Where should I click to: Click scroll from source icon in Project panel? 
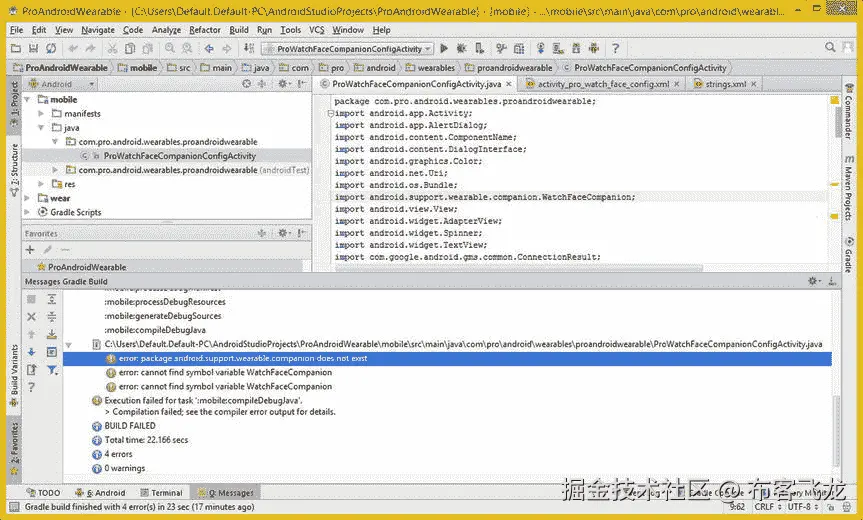[x=247, y=84]
